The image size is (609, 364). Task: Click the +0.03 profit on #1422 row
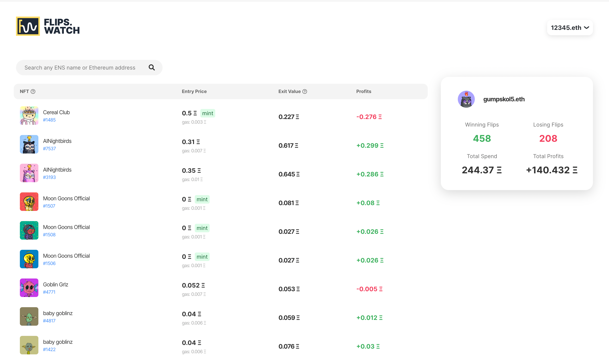[368, 347]
